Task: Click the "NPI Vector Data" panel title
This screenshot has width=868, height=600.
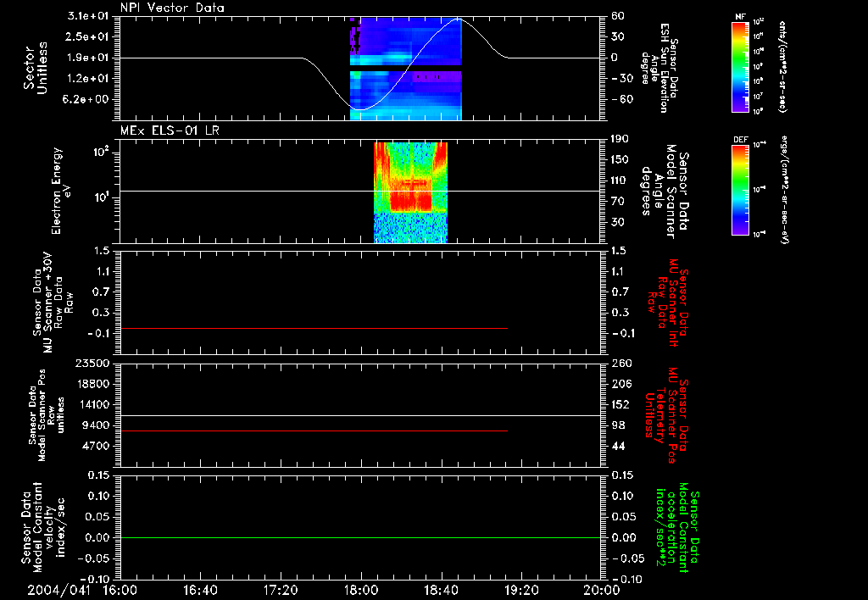Action: 172,8
